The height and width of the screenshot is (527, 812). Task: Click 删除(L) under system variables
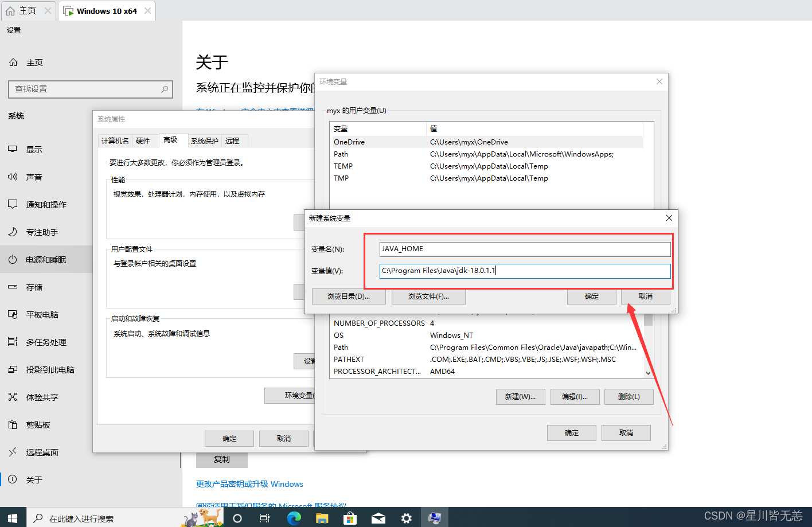[629, 397]
